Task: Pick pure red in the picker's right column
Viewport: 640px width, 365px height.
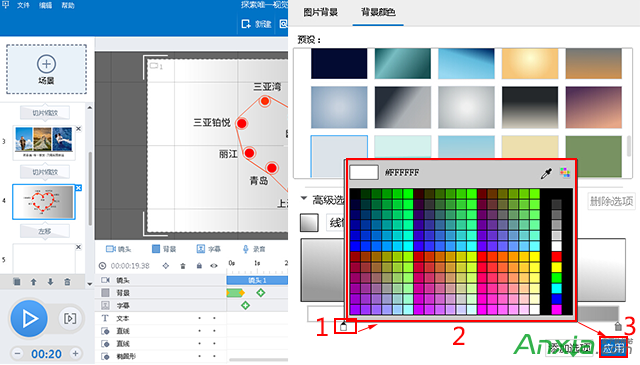Action: 556,257
